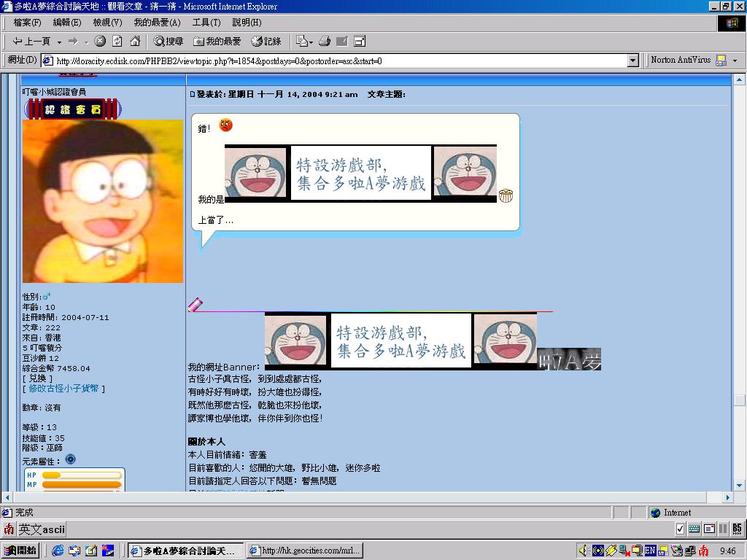The image size is (747, 560).
Task: Open the 說明(H) menu
Action: 247,23
